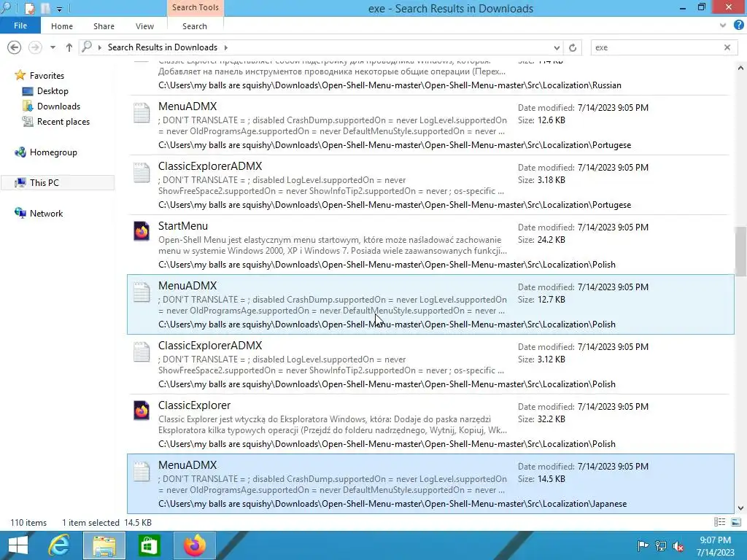Click the file icon of 3.12 KB ClassicExplorerADMX
The image size is (747, 560).
(x=142, y=352)
